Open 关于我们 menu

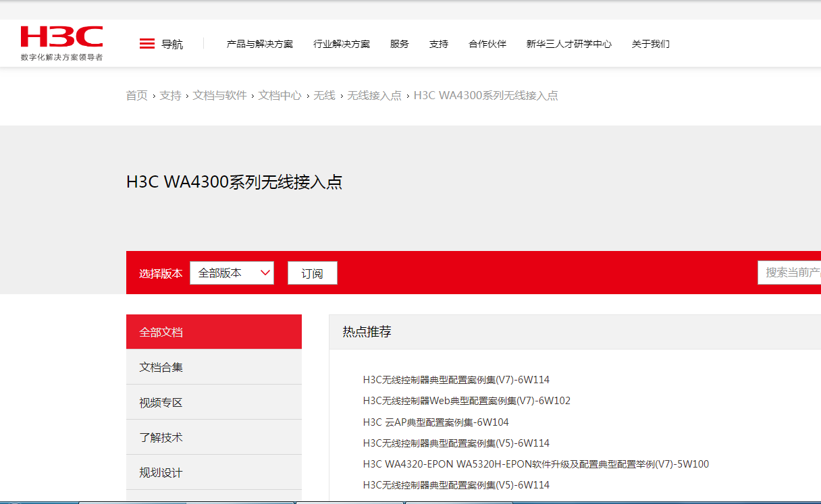651,44
